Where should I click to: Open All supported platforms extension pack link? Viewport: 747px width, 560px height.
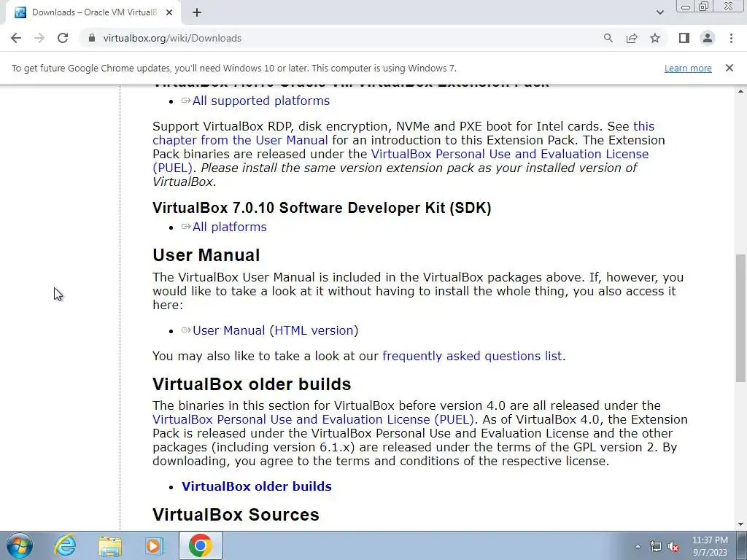(261, 101)
